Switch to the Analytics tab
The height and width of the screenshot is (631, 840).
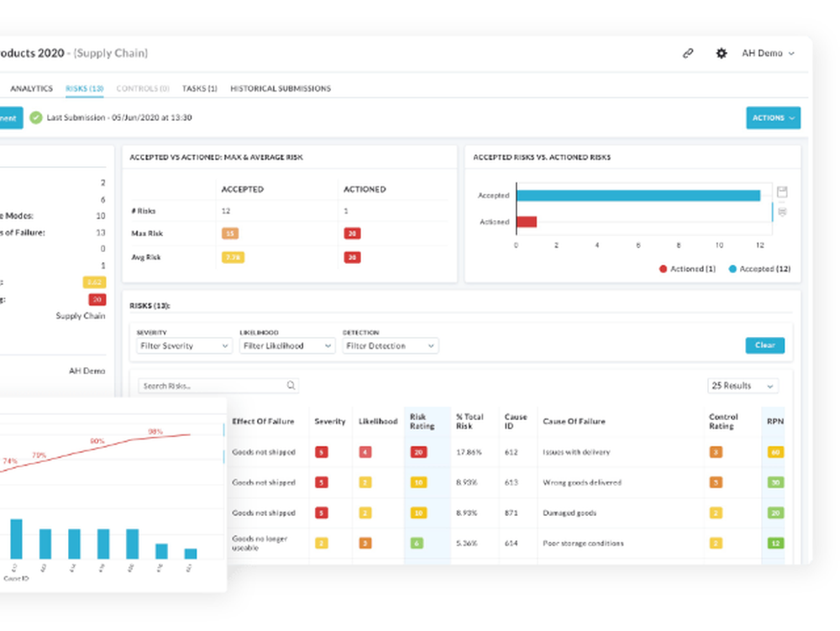pyautogui.click(x=32, y=88)
